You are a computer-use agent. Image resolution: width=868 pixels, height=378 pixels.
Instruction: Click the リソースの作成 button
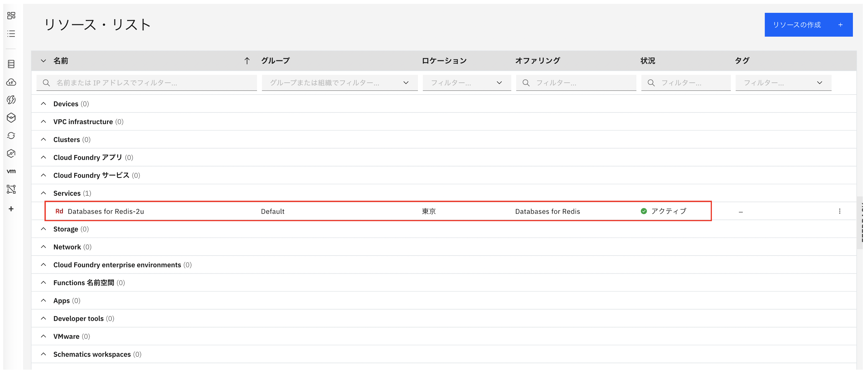808,25
